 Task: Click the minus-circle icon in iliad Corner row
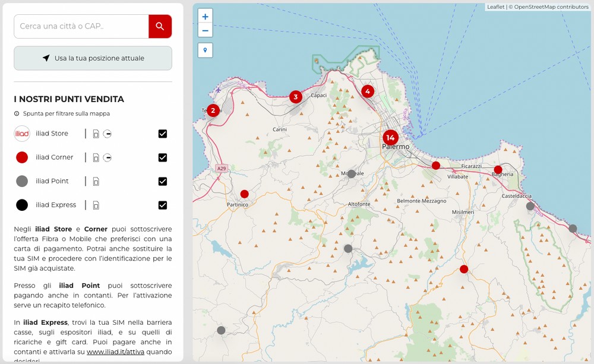click(x=107, y=157)
